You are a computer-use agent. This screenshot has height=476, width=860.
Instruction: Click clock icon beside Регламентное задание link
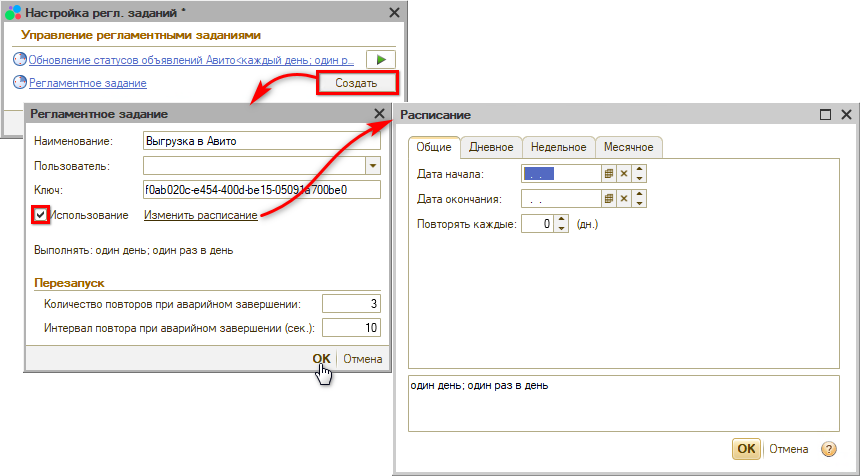tap(20, 83)
